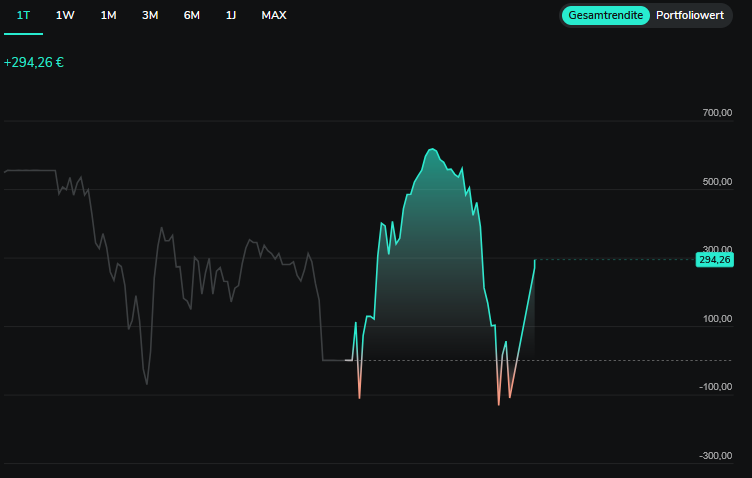Viewport: 752px width, 478px height.
Task: Click the lowest dip of gray line
Action: (146, 384)
